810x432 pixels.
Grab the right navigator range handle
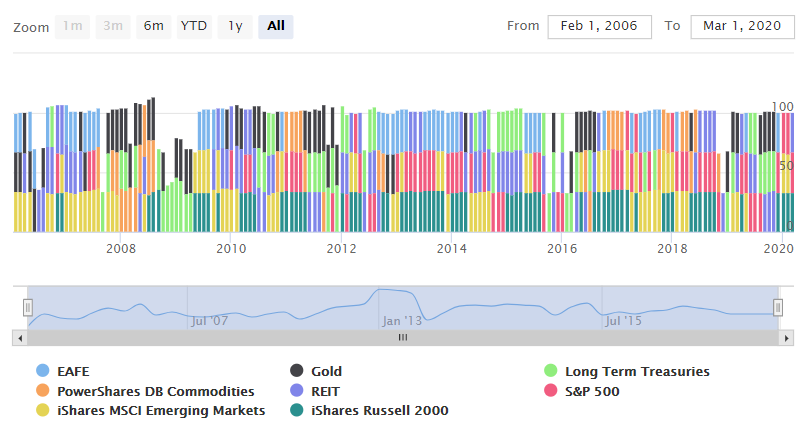pyautogui.click(x=777, y=308)
